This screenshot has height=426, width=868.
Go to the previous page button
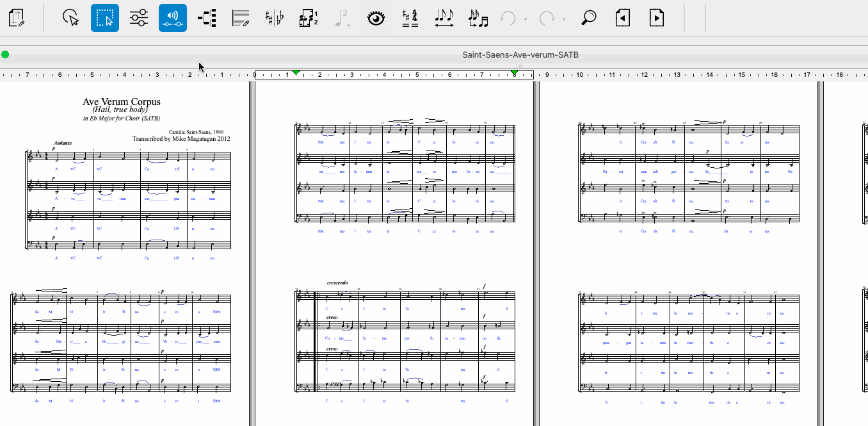pyautogui.click(x=622, y=18)
